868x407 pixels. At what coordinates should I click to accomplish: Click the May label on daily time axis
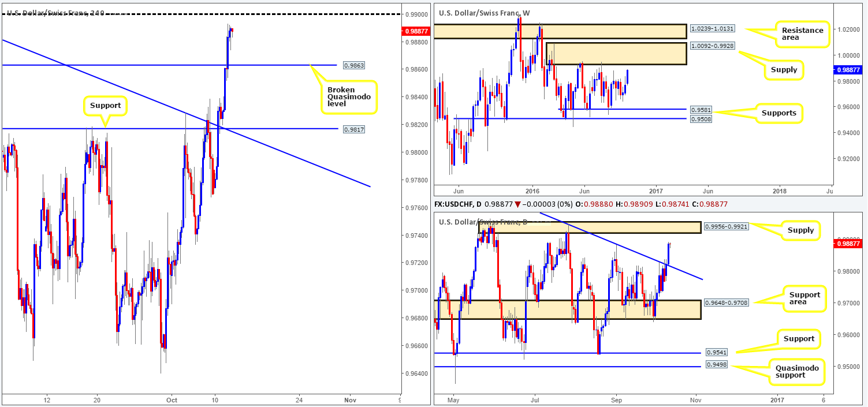pos(454,399)
